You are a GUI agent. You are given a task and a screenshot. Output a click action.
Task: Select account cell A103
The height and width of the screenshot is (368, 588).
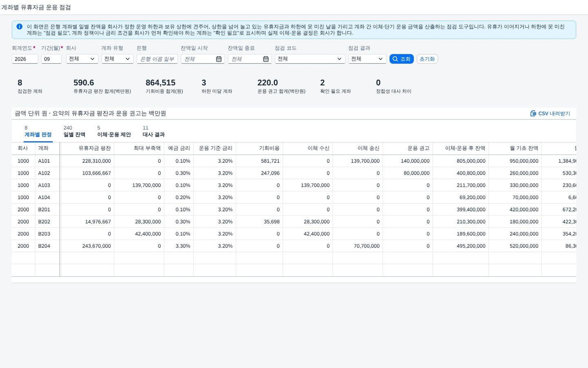click(47, 186)
